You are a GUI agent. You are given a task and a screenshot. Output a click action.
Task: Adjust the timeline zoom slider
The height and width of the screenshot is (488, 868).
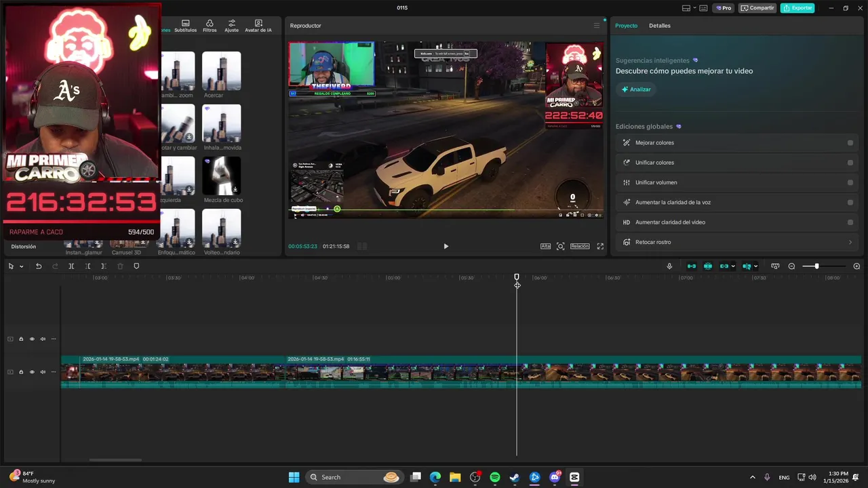click(816, 266)
